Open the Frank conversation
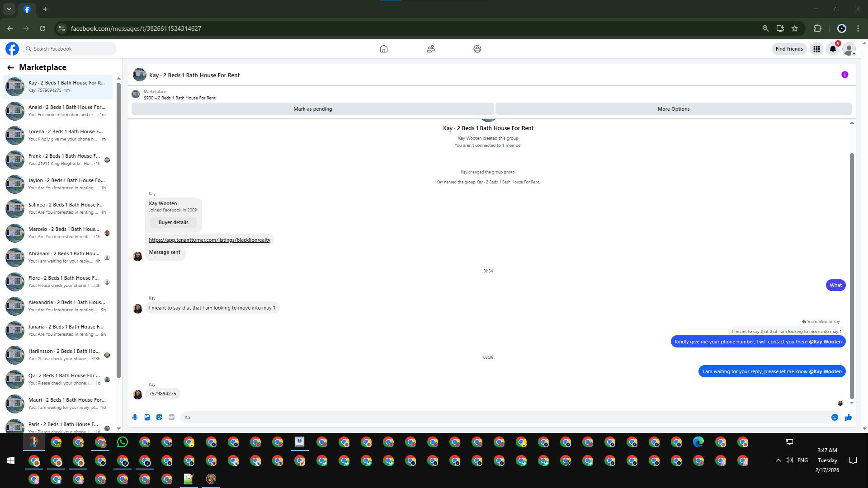Screen dimensions: 868x488 58,160
